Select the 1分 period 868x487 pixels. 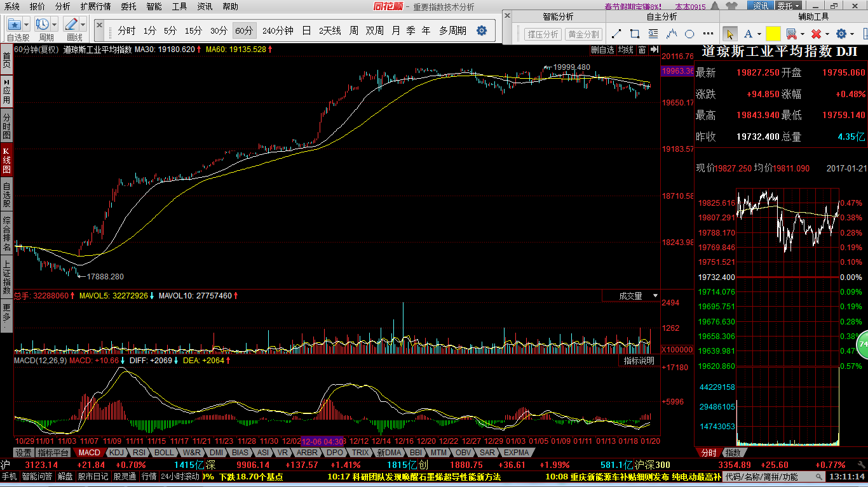coord(149,30)
